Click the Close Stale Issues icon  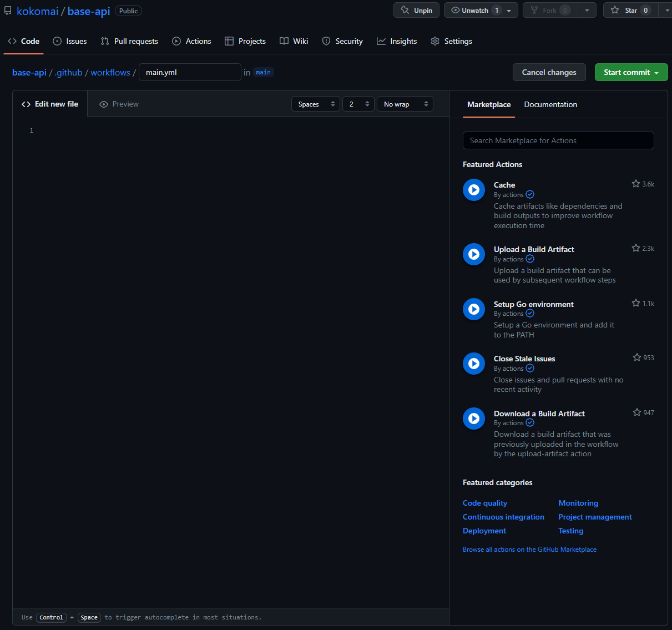(474, 364)
